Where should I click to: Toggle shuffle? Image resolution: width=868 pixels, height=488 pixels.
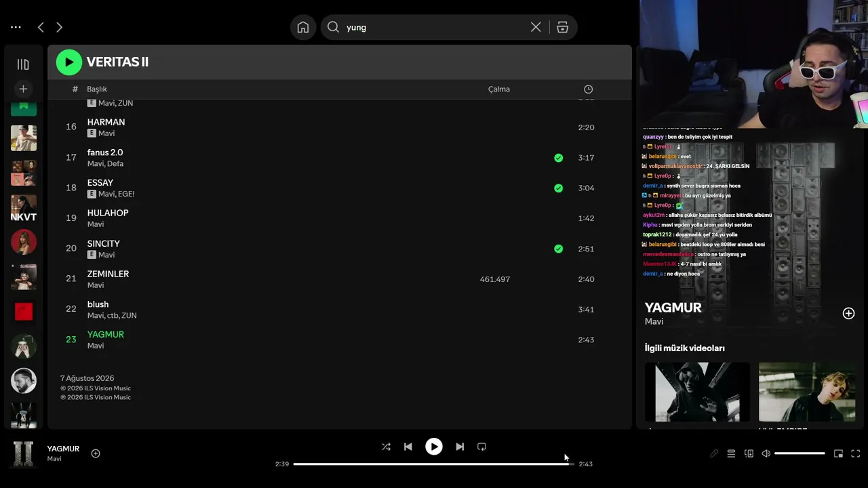coord(386,447)
